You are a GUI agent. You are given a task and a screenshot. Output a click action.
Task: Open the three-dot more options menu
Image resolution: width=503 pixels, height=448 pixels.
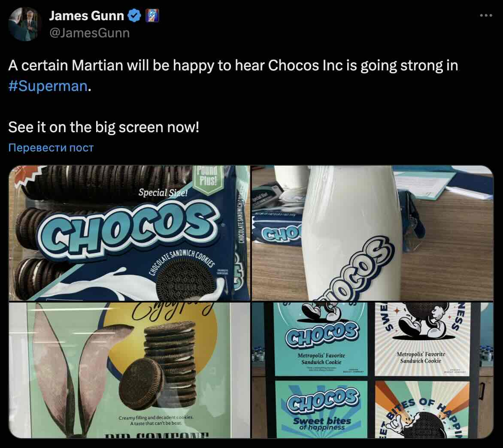click(486, 15)
